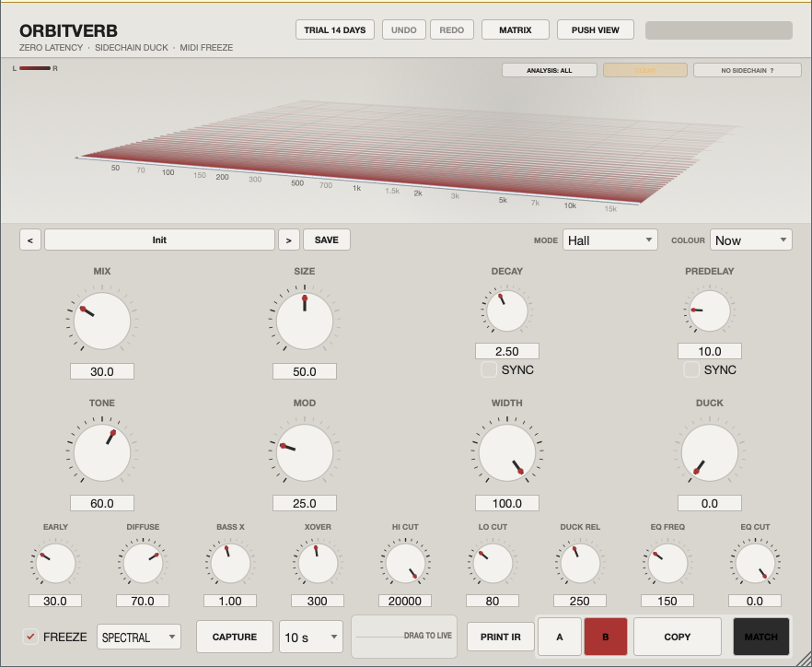Click the grey status bar in header
Image resolution: width=812 pixels, height=667 pixels.
tap(719, 30)
